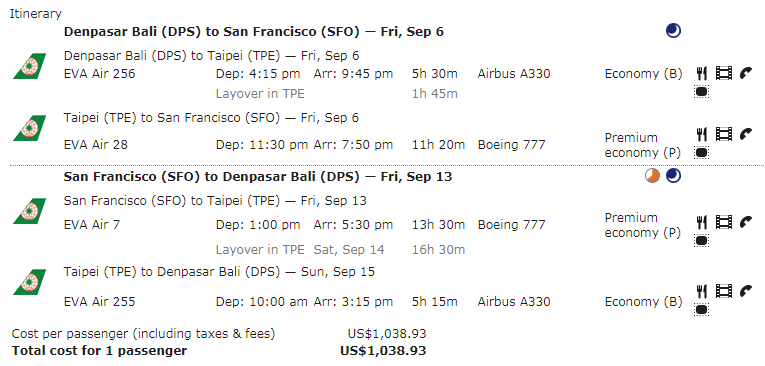Click the Premium economy (P) label for EVA Air 28

pos(643,145)
